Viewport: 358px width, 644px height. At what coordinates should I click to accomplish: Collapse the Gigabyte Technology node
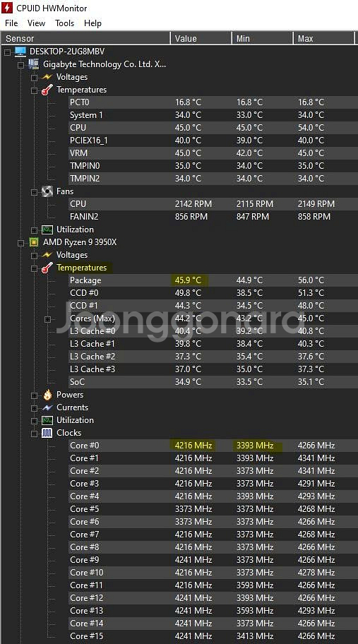20,64
